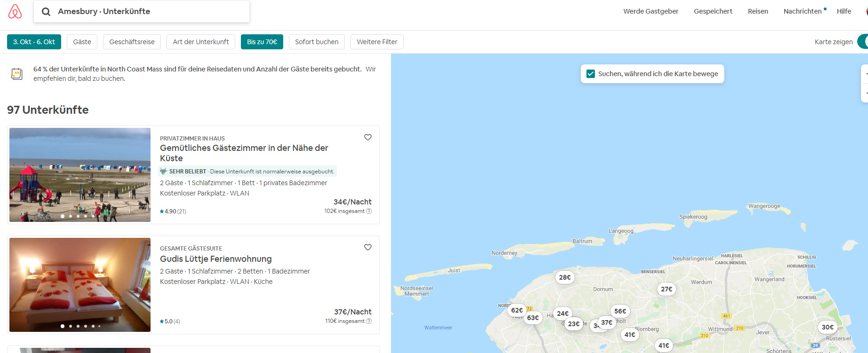Click the 41€ marker near Blomberg
The image size is (868, 353).
[x=630, y=335]
